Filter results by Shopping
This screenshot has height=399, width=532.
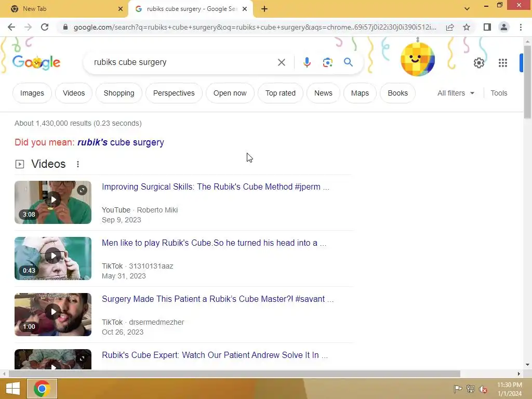[x=119, y=93]
